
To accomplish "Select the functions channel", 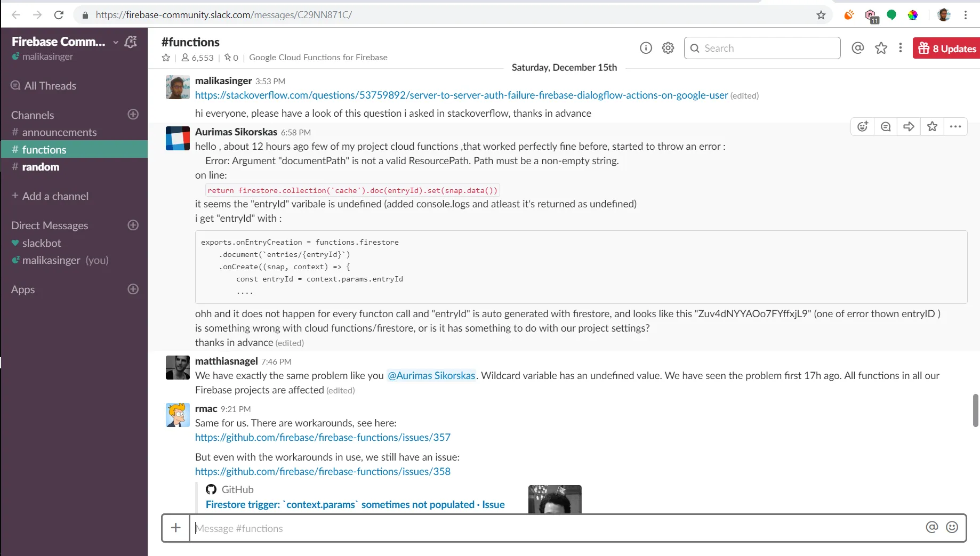I will click(74, 149).
